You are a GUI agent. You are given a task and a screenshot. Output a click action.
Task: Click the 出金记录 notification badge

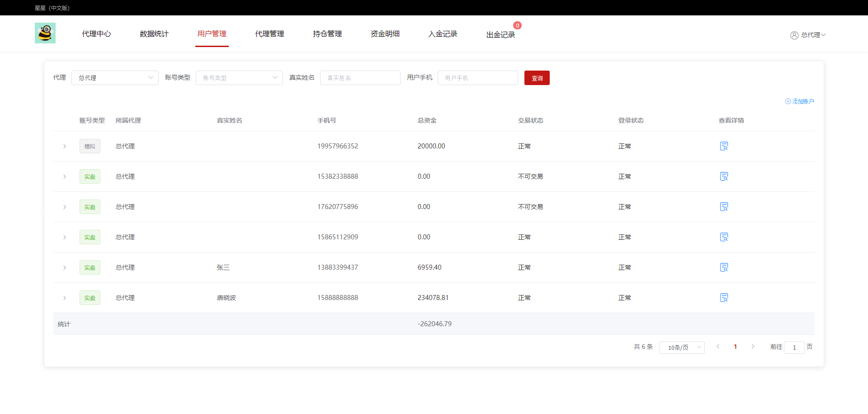[517, 26]
